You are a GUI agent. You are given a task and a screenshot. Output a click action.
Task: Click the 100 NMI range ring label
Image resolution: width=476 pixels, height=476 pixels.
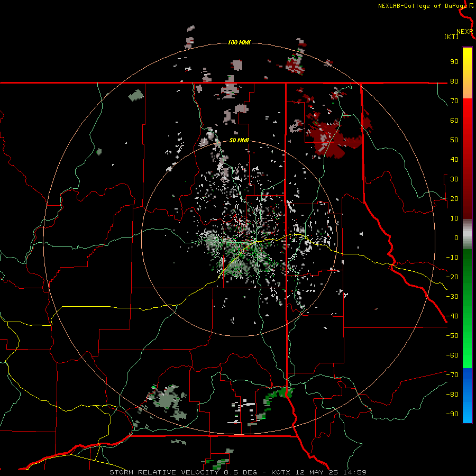(239, 42)
